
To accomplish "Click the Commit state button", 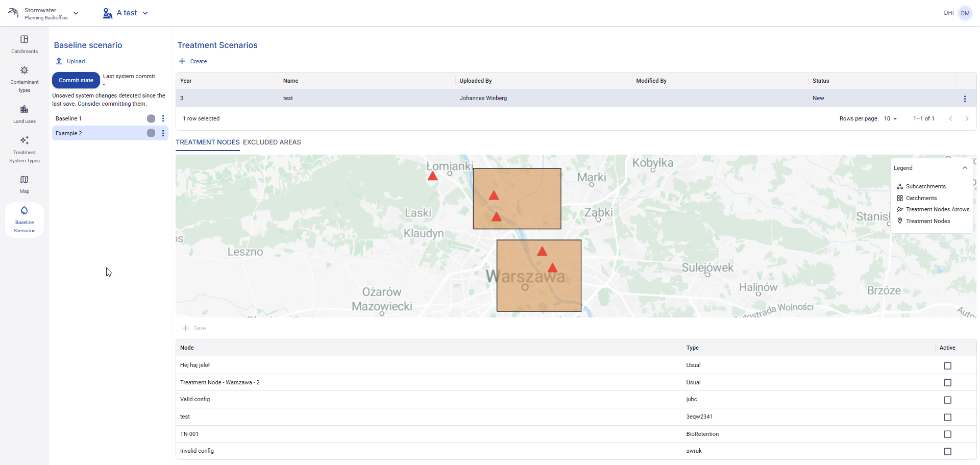I will [76, 80].
